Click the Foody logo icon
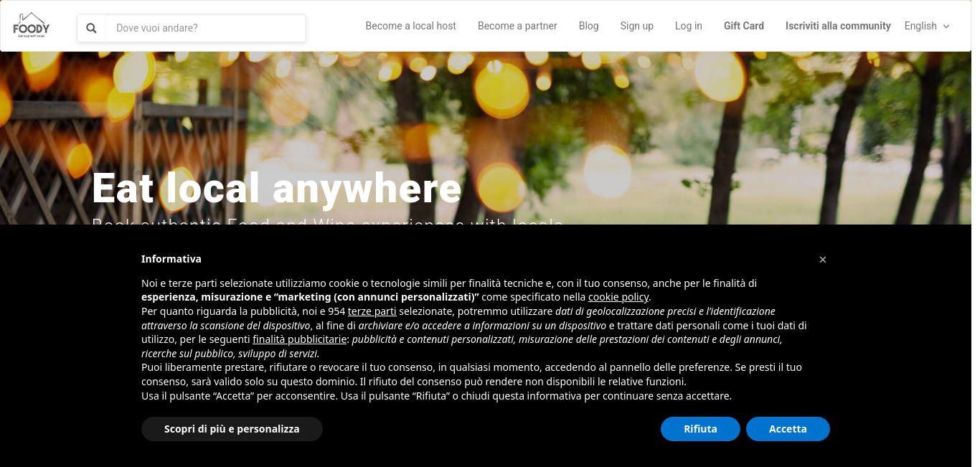Screen dimensions: 980x467 [31, 26]
